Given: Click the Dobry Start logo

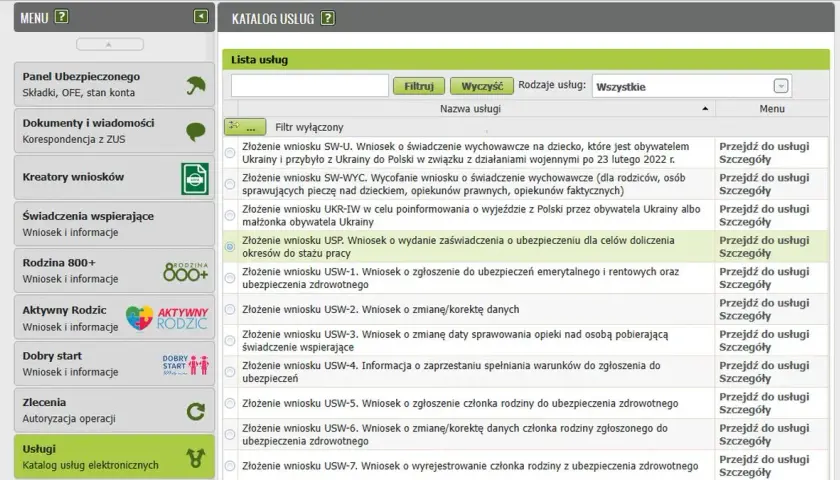Looking at the screenshot, I should point(185,365).
